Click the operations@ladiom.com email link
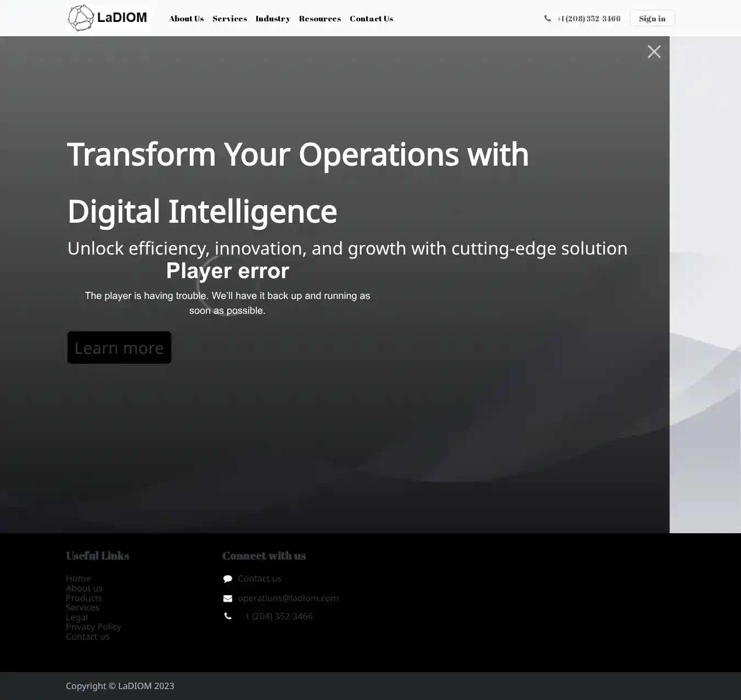 click(288, 598)
